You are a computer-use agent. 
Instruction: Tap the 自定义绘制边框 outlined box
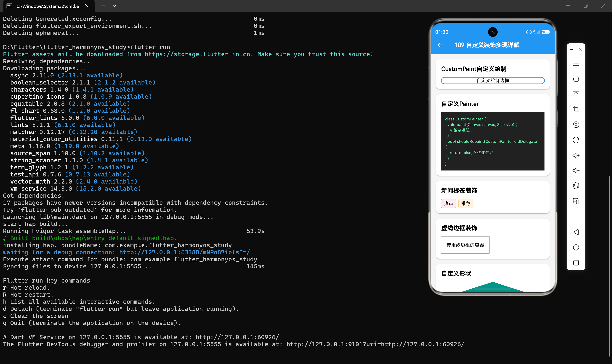493,80
